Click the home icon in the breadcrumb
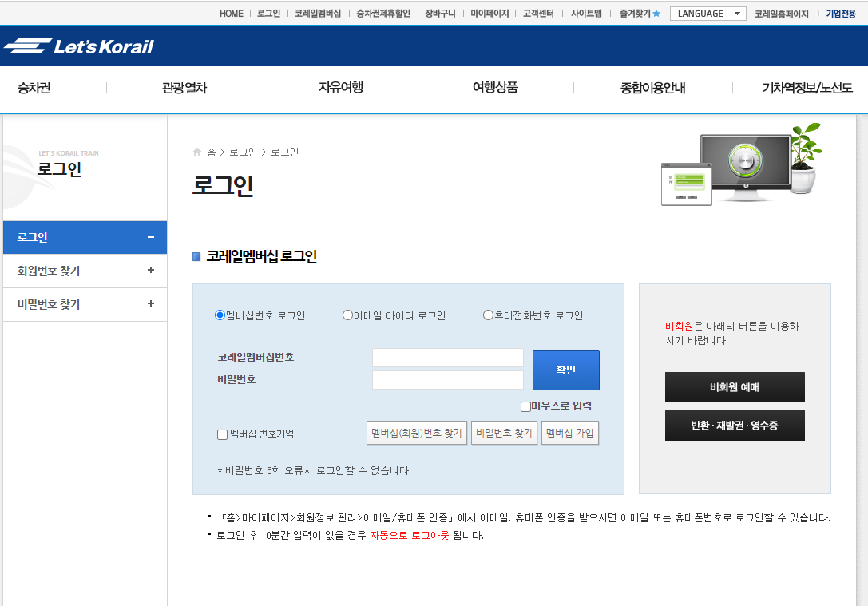868x606 pixels. (x=196, y=151)
